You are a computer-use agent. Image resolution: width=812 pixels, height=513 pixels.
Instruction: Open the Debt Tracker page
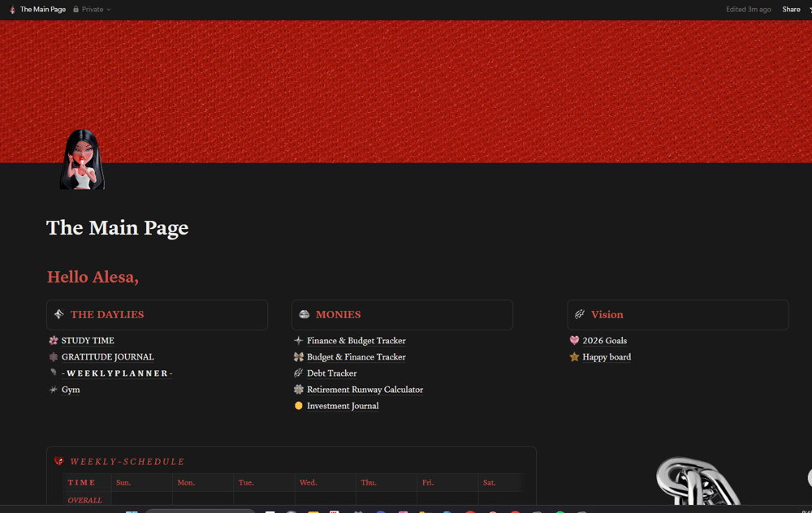point(331,373)
